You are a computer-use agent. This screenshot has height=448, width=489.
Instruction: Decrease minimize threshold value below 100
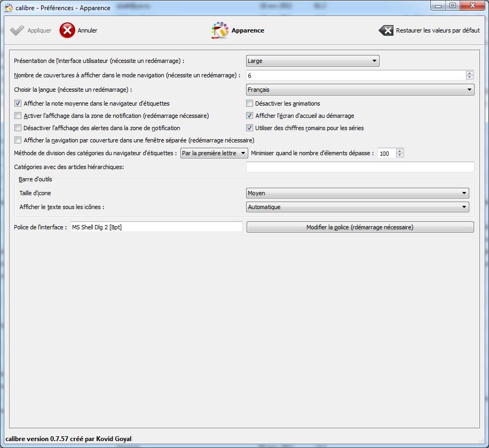click(400, 155)
